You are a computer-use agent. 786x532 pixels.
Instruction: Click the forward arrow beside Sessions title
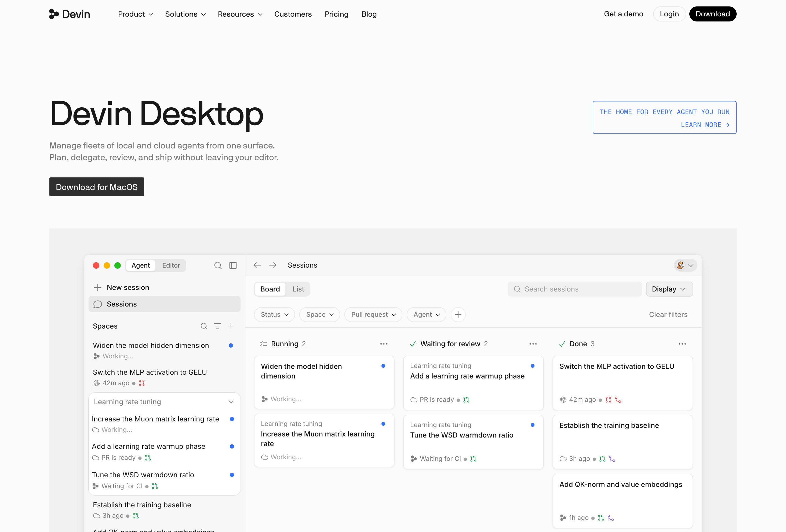pyautogui.click(x=272, y=265)
